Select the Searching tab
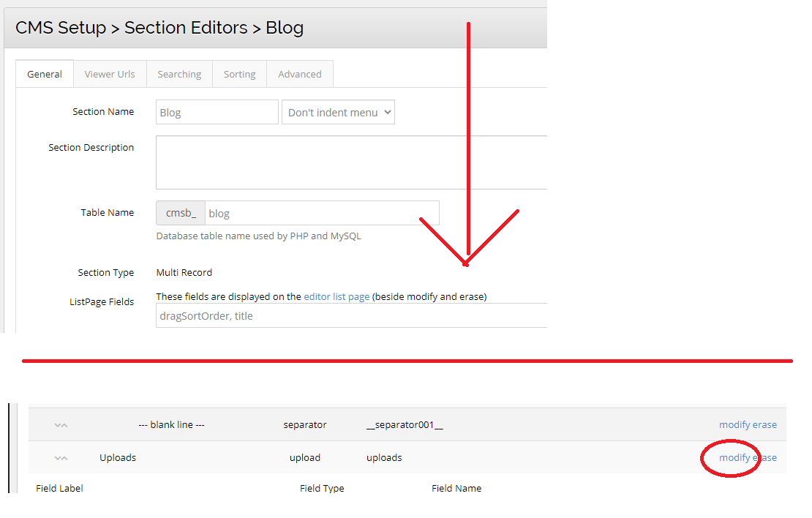This screenshot has height=518, width=812. tap(179, 74)
